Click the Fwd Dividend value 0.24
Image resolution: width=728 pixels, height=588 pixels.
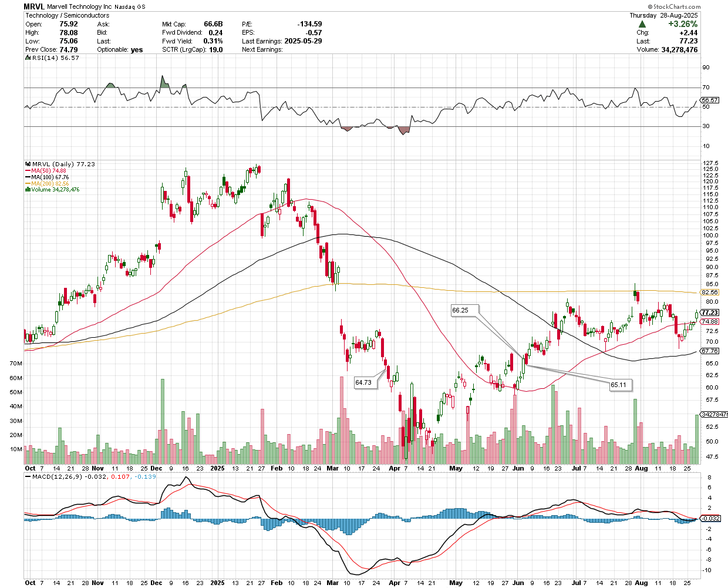[215, 33]
